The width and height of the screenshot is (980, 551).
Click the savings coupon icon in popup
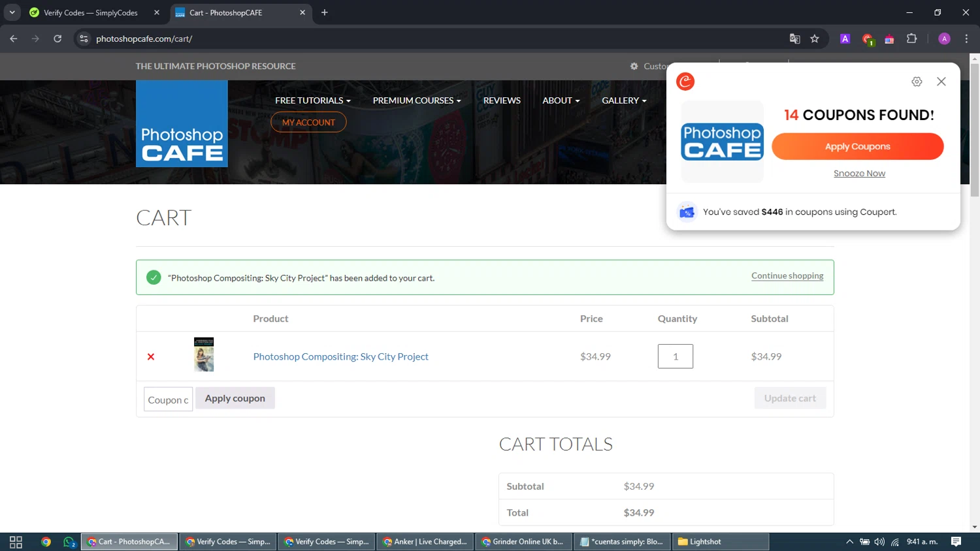tap(687, 212)
